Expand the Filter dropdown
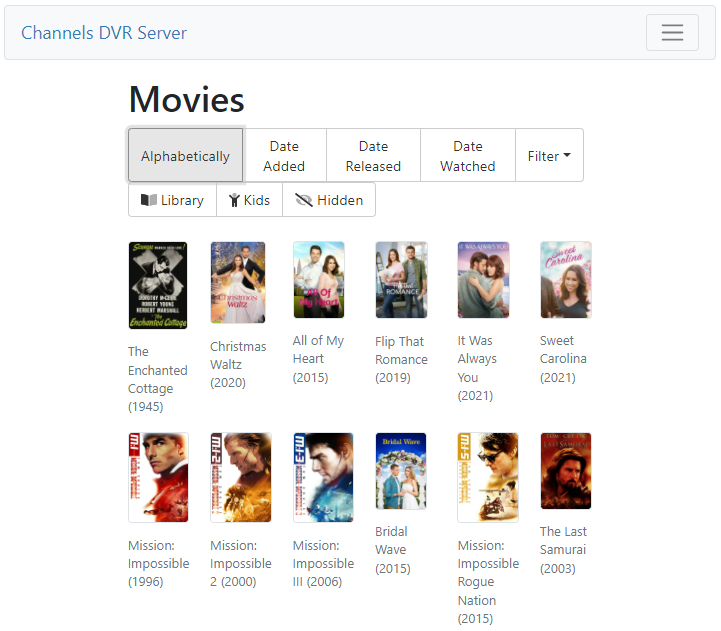The height and width of the screenshot is (631, 721). coord(549,156)
